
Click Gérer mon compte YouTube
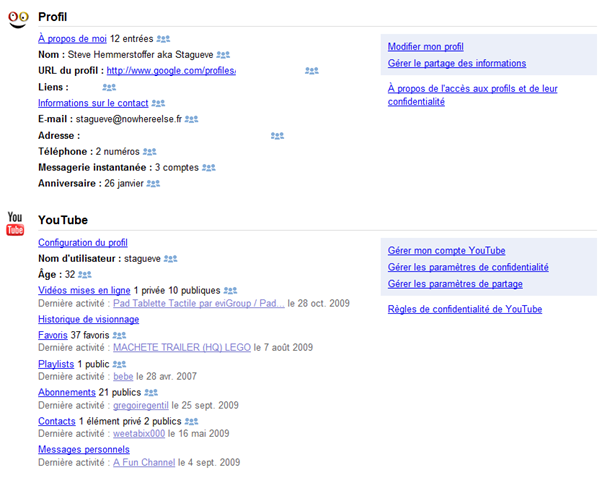(447, 251)
